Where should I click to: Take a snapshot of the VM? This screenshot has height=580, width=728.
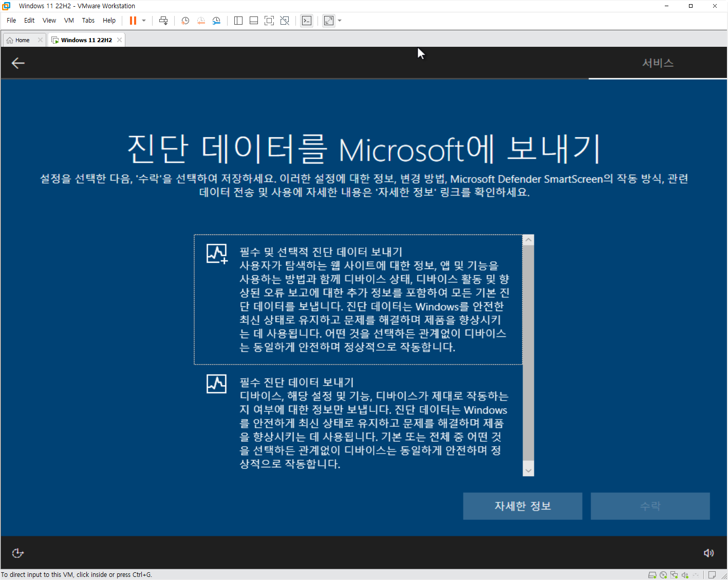tap(185, 21)
